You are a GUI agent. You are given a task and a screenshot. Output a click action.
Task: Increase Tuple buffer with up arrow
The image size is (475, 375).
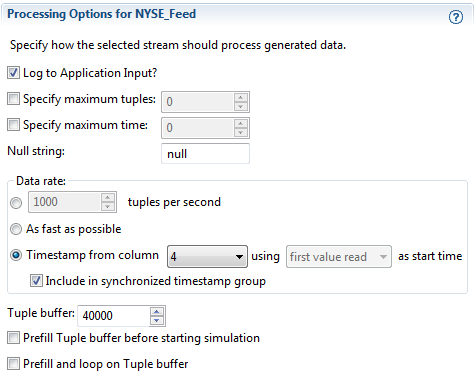(157, 311)
